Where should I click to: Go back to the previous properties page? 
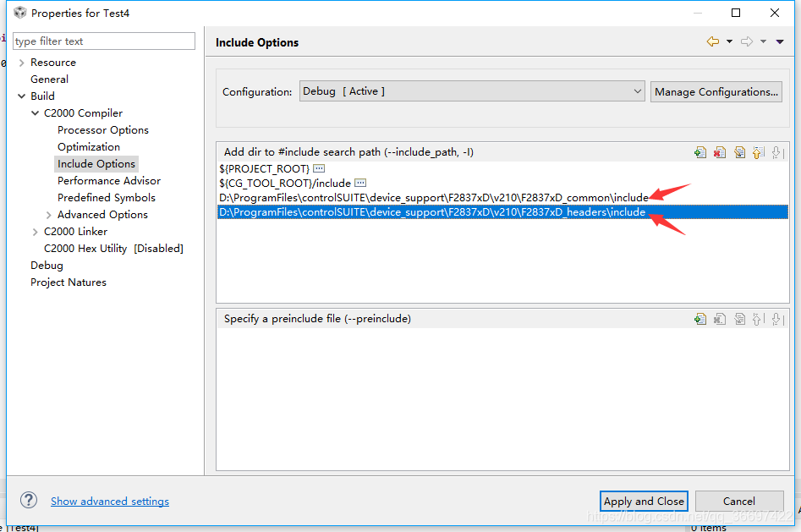pyautogui.click(x=713, y=42)
